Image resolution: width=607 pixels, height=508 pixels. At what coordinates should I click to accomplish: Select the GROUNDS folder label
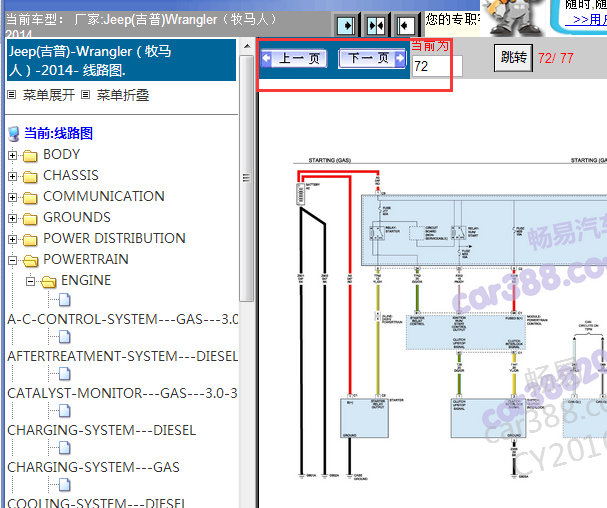pyautogui.click(x=77, y=217)
